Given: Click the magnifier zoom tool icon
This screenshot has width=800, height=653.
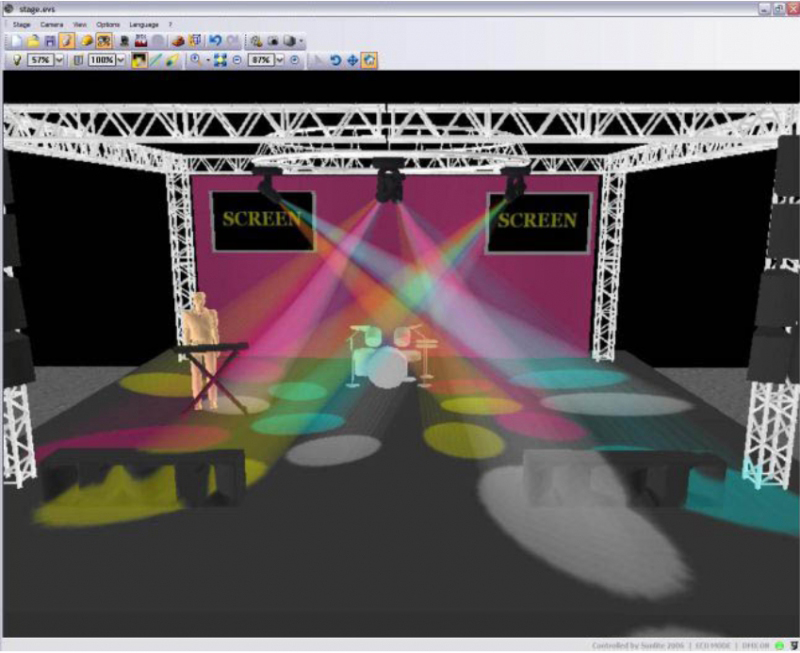Looking at the screenshot, I should coord(196,60).
